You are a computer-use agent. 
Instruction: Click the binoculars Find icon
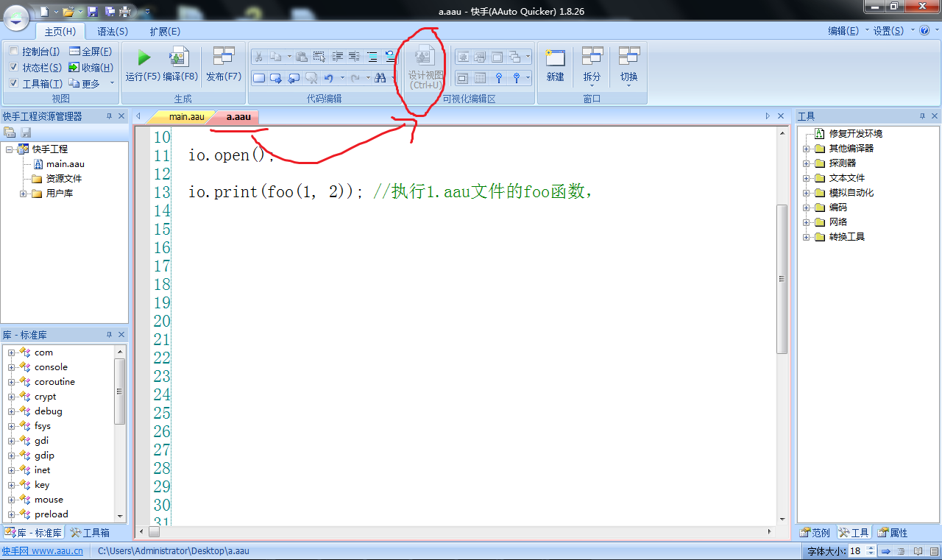(x=380, y=78)
